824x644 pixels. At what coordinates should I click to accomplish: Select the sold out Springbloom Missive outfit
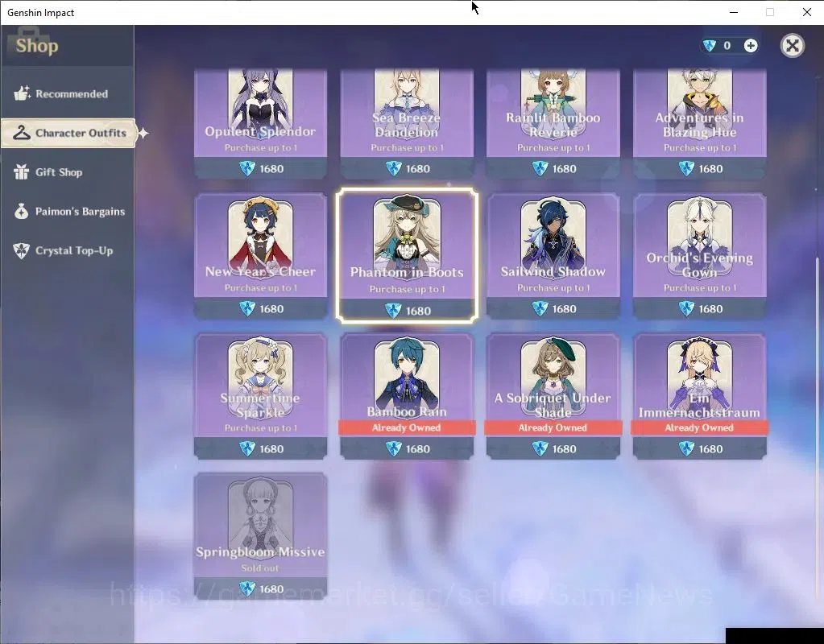261,536
